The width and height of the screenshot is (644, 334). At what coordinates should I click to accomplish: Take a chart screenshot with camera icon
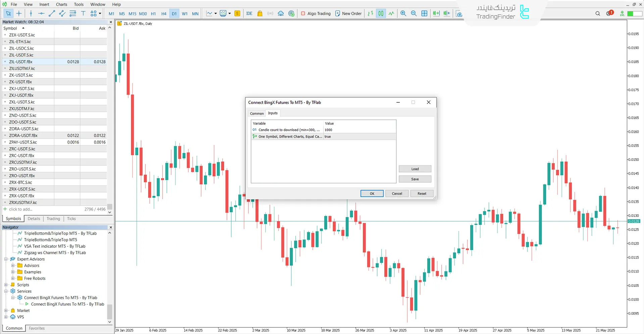pyautogui.click(x=459, y=14)
